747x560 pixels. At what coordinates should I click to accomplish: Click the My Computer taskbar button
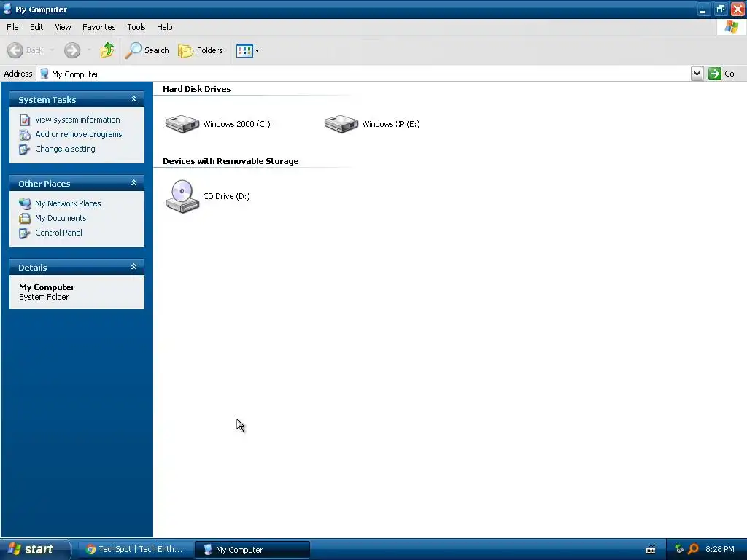[252, 550]
